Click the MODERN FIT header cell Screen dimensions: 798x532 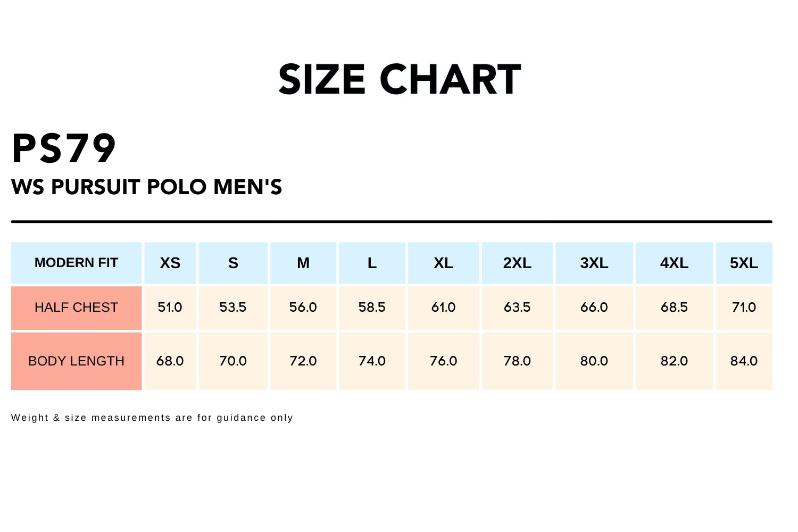76,263
